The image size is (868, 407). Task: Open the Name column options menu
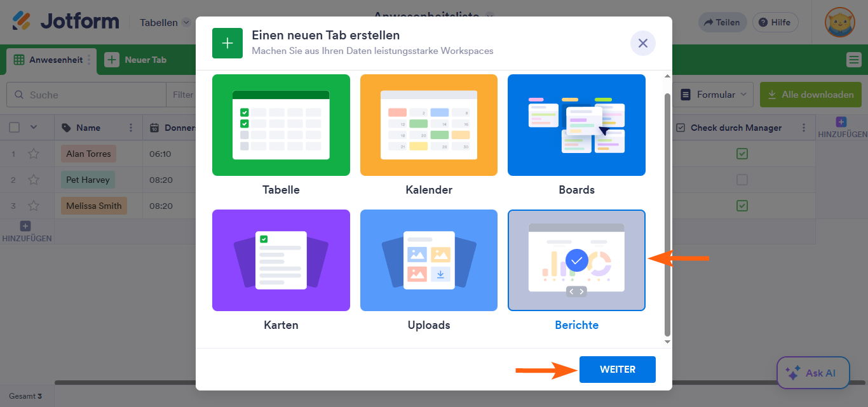click(132, 127)
